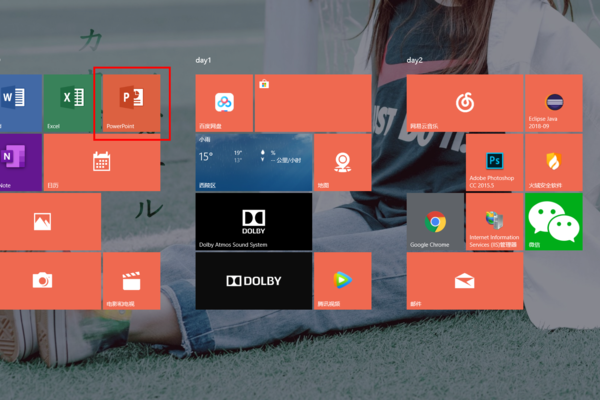The width and height of the screenshot is (600, 400).
Task: Open the Maps tile
Action: tap(342, 162)
